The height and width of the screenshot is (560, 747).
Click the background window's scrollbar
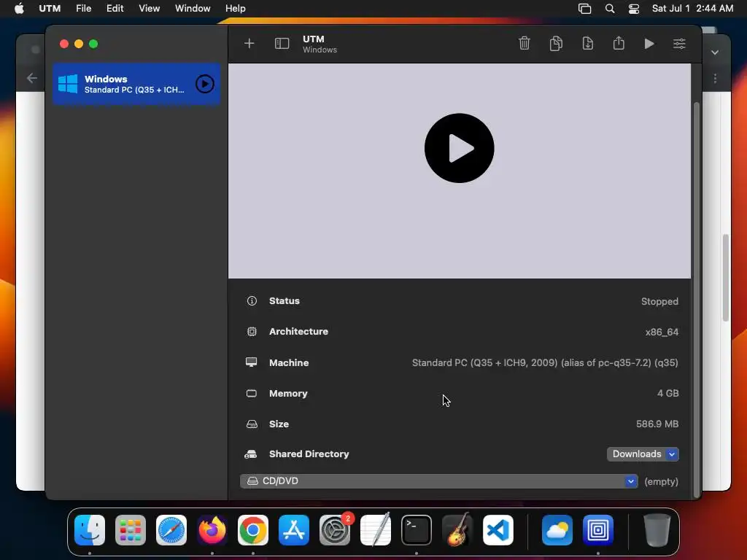coord(726,278)
